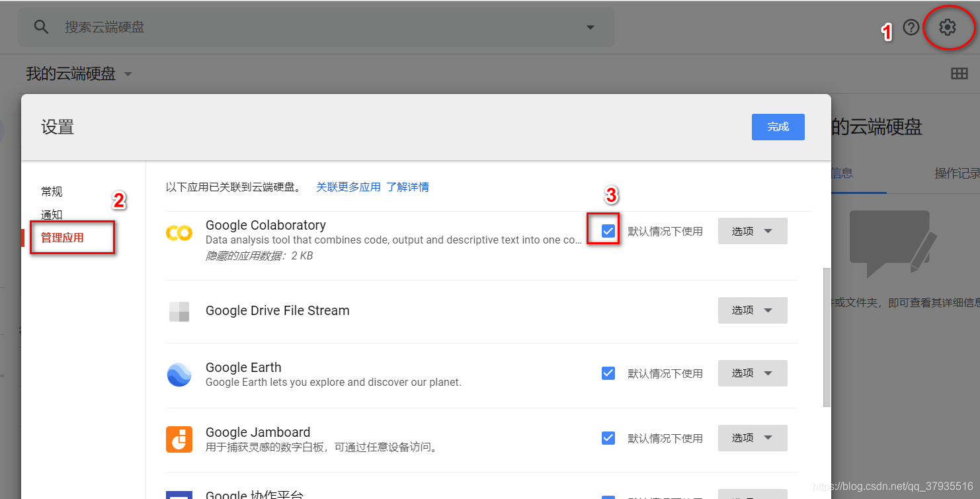Expand 我的云端硬盘 dropdown arrow

pos(128,74)
